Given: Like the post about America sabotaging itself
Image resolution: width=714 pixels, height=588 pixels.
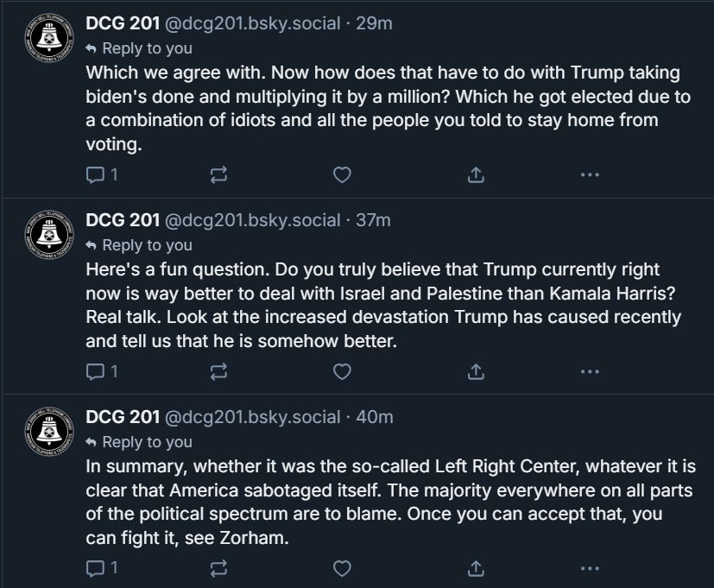Looking at the screenshot, I should coord(342,568).
